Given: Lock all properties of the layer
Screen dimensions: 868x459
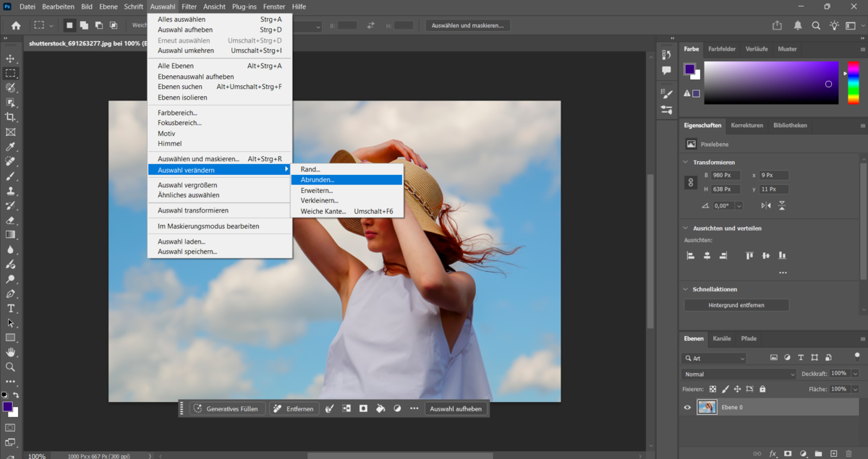Looking at the screenshot, I should point(762,389).
